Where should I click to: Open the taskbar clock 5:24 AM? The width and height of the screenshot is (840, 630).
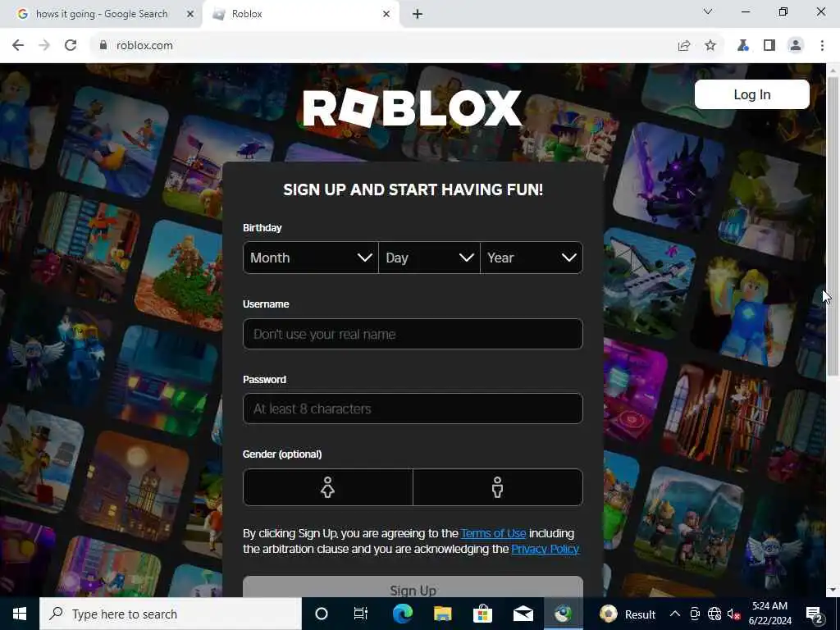coord(769,614)
